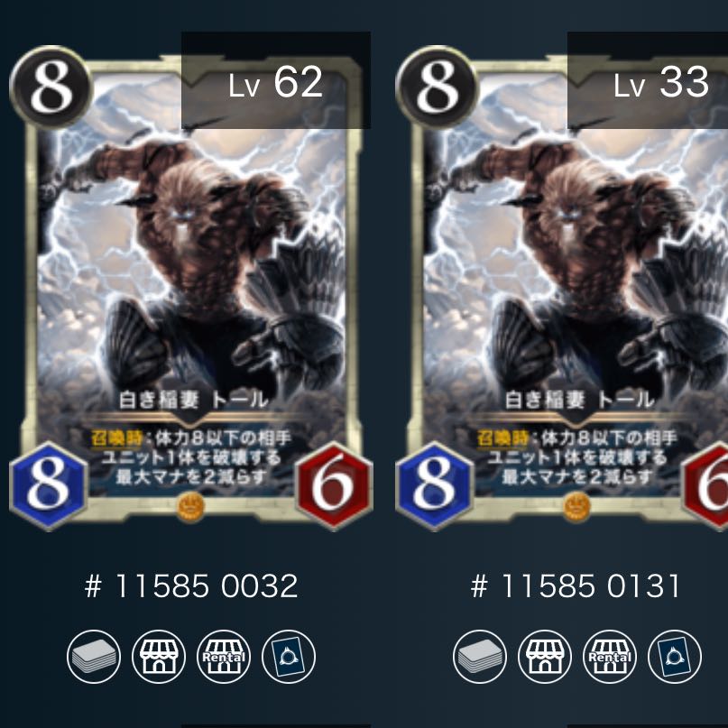Open deck icon under card #11585 0032
This screenshot has width=728, height=728.
(94, 657)
